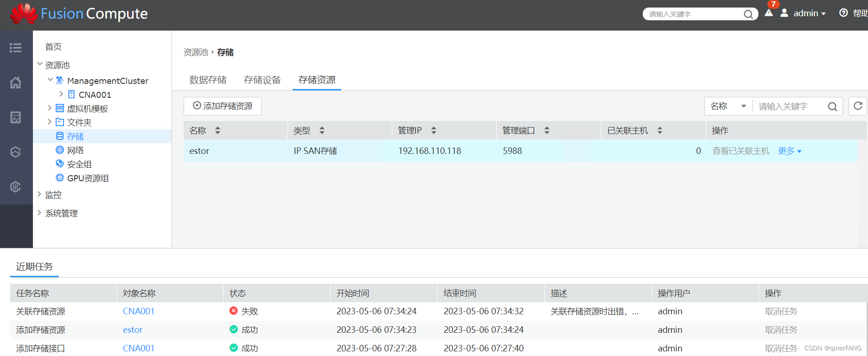Click the admin user avatar icon
This screenshot has height=356, width=868.
click(x=784, y=13)
